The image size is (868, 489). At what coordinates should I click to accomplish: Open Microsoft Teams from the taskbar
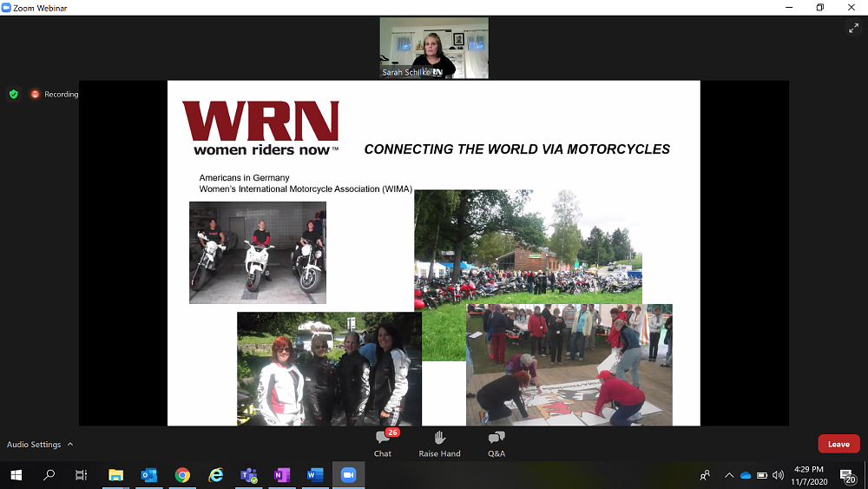click(x=248, y=475)
